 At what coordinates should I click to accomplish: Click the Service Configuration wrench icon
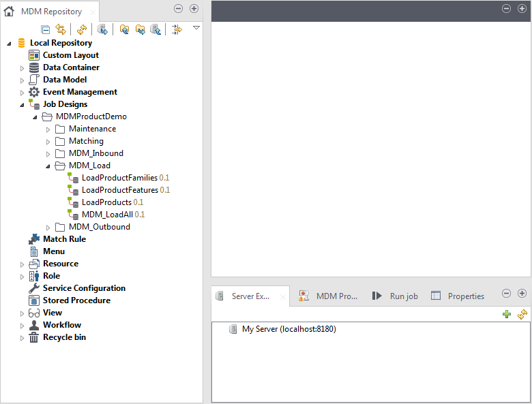(34, 288)
